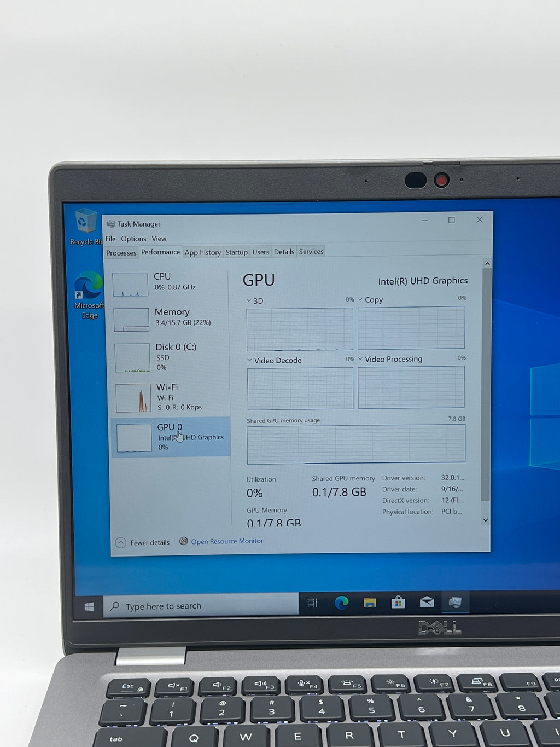Open File Explorer from taskbar
This screenshot has width=560, height=747.
tap(370, 603)
